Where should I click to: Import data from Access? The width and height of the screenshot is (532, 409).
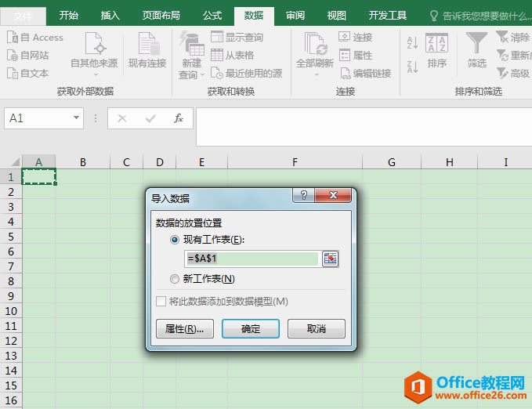click(35, 38)
